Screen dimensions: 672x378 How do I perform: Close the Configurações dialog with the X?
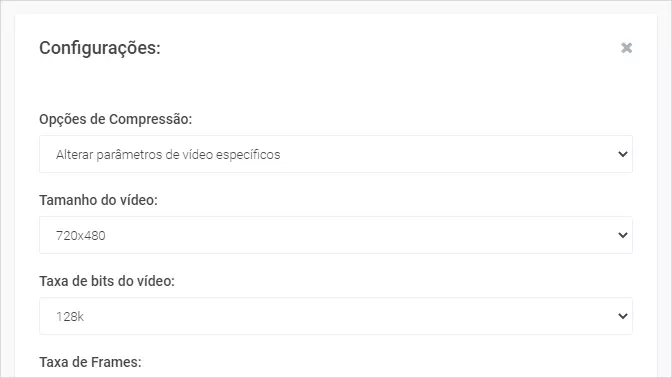(x=627, y=48)
